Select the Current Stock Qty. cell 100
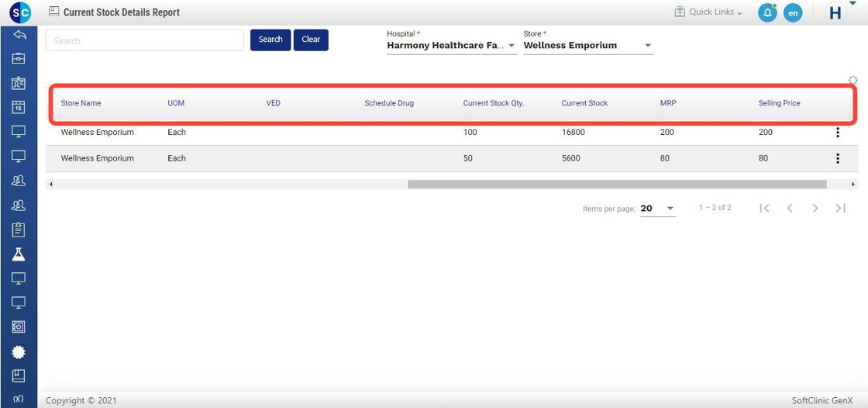Viewport: 868px width, 408px height. (470, 133)
